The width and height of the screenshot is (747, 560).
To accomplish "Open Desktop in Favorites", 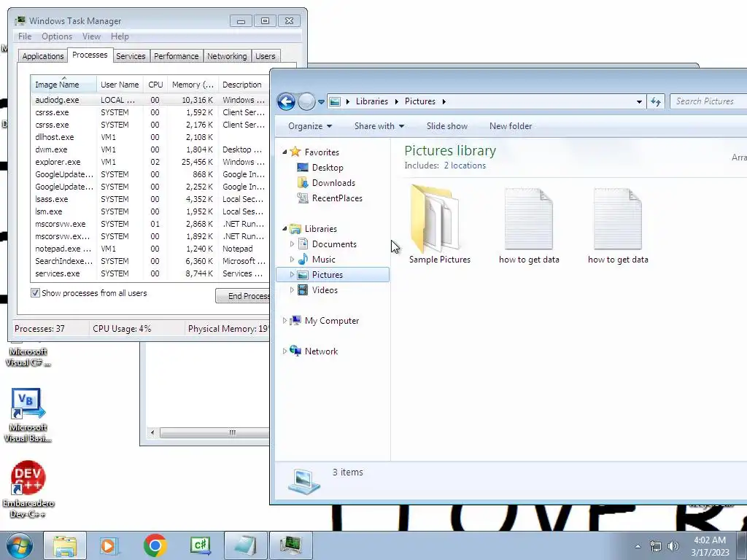I will [x=328, y=168].
